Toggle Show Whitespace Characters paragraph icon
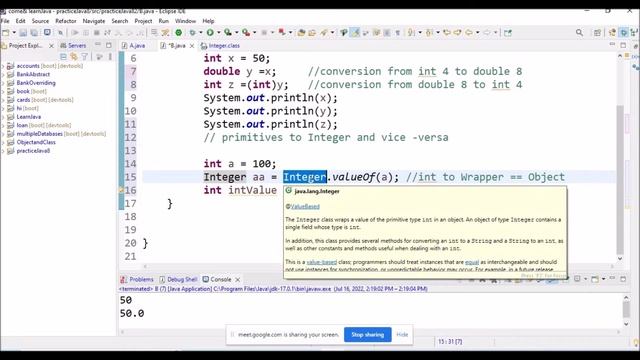Image resolution: width=640 pixels, height=360 pixels. [x=397, y=33]
